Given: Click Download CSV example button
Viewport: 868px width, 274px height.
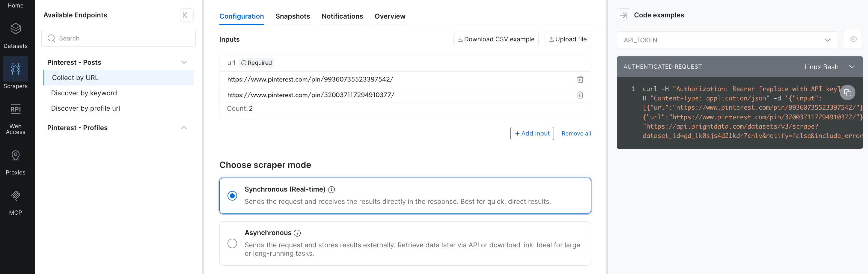Looking at the screenshot, I should tap(496, 39).
